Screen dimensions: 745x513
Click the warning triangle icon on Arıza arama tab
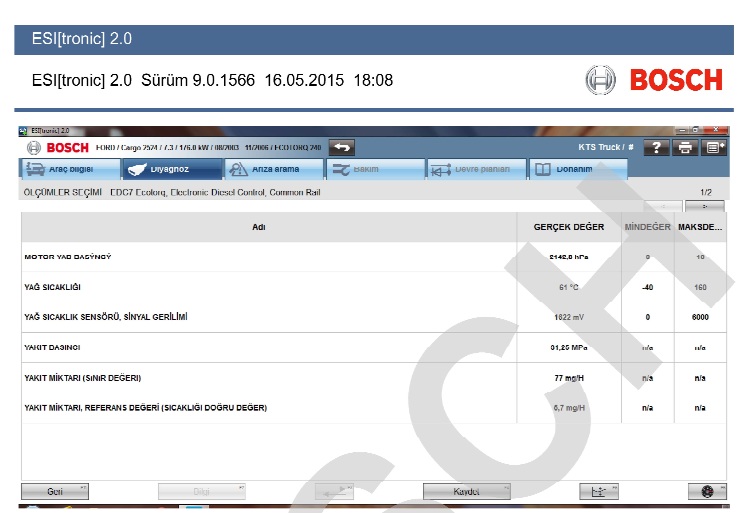tap(238, 169)
